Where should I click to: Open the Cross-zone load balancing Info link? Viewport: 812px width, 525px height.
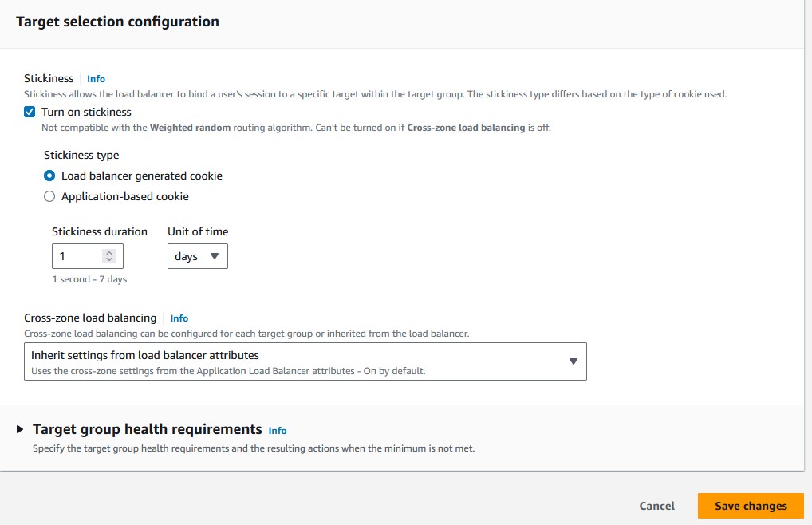click(x=179, y=318)
